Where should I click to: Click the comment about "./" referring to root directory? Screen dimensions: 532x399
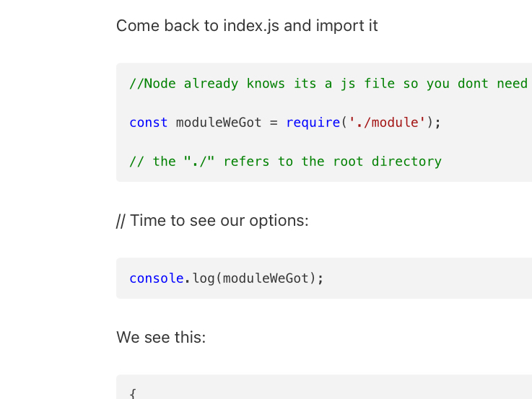click(x=285, y=162)
